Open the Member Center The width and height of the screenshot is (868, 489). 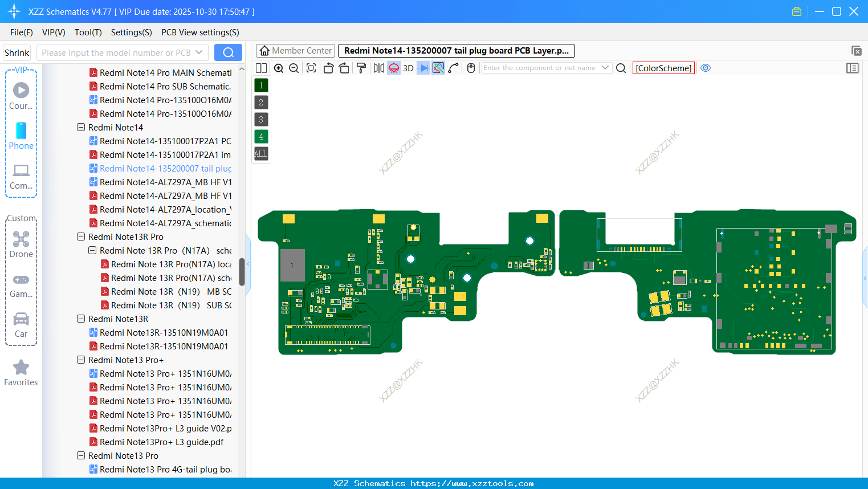click(x=295, y=51)
